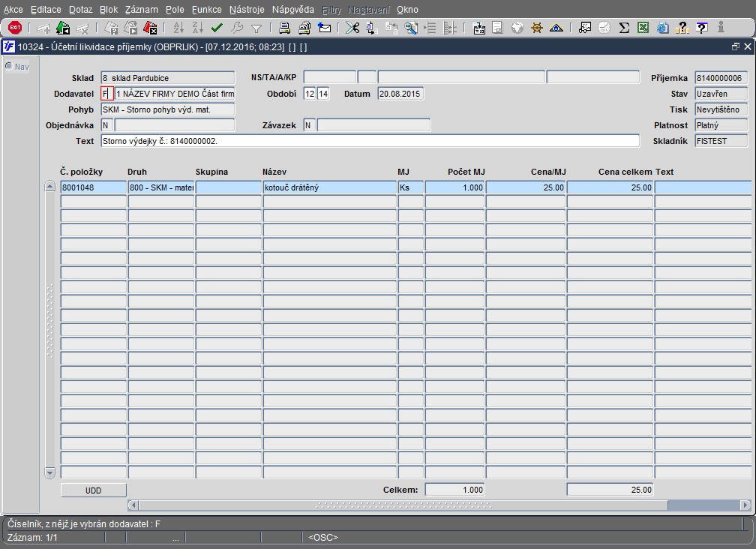This screenshot has width=756, height=549.
Task: Open the Funkce menu
Action: click(207, 10)
